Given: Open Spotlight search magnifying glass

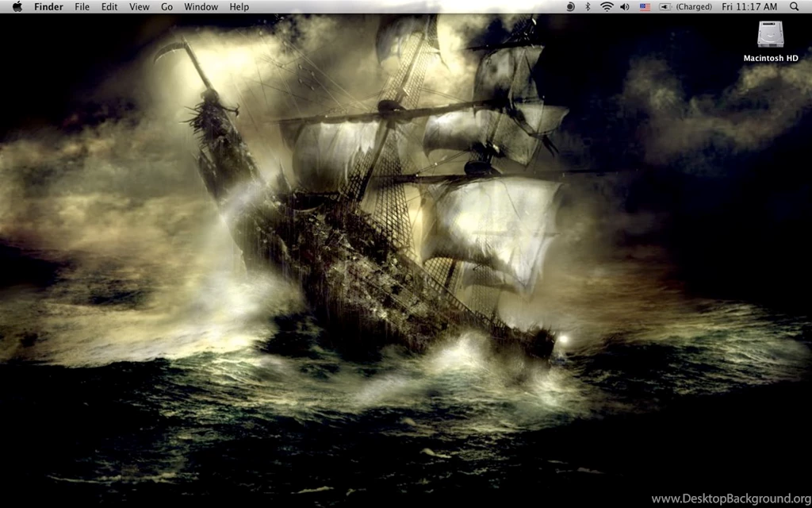Looking at the screenshot, I should (795, 6).
